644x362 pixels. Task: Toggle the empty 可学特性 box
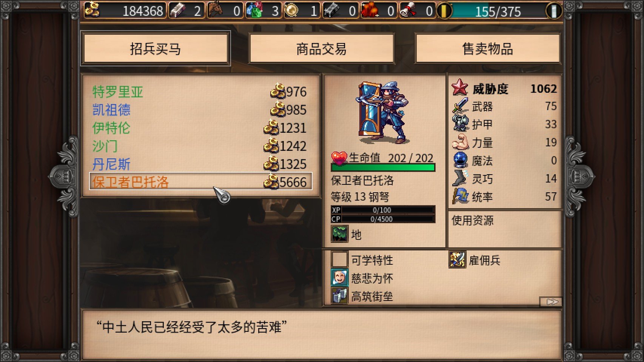click(x=339, y=260)
